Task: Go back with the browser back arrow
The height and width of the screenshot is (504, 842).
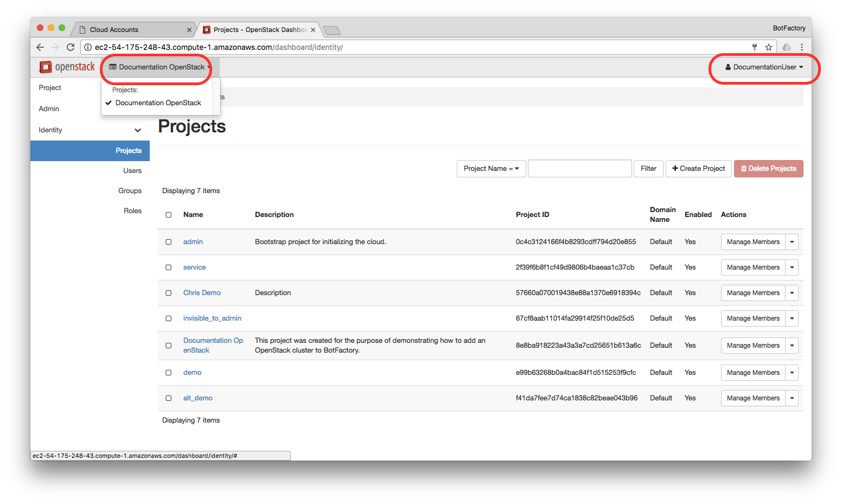Action: pos(40,47)
